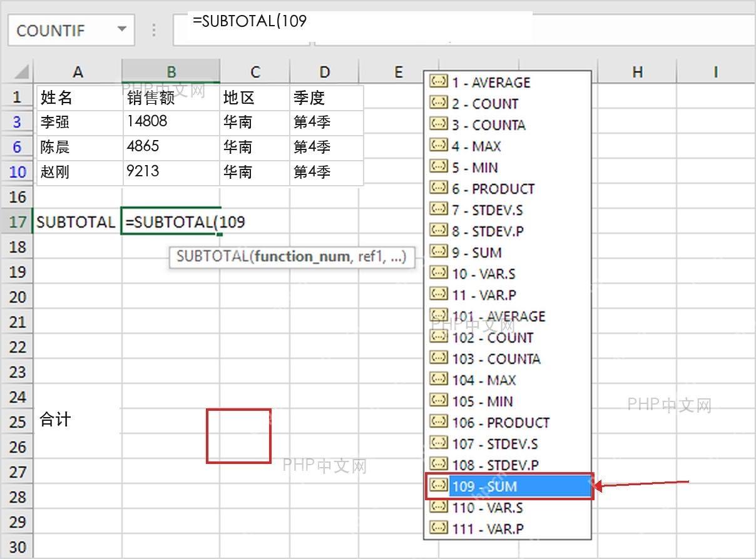This screenshot has width=756, height=559.
Task: Select the 5 - MIN option
Action: pyautogui.click(x=508, y=168)
